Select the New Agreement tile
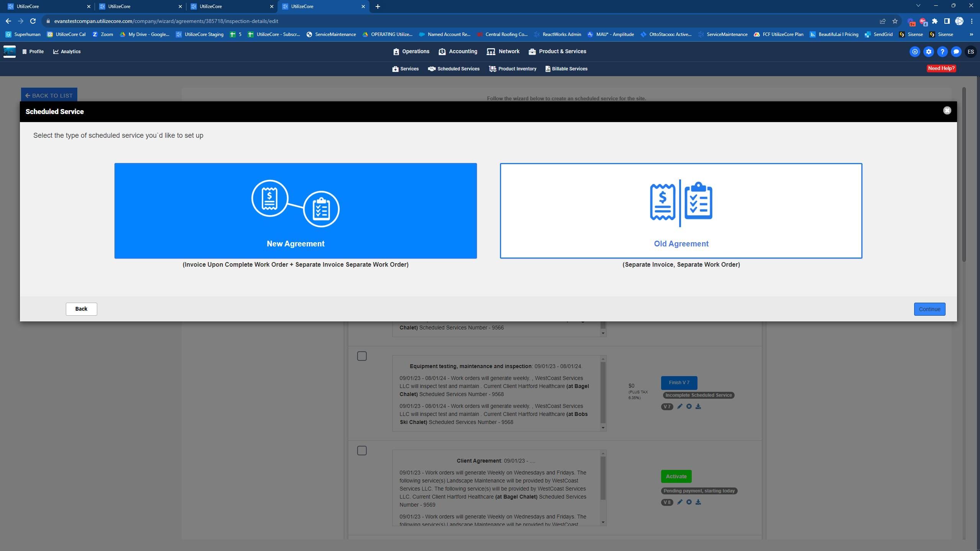This screenshot has width=980, height=551. coord(295,211)
